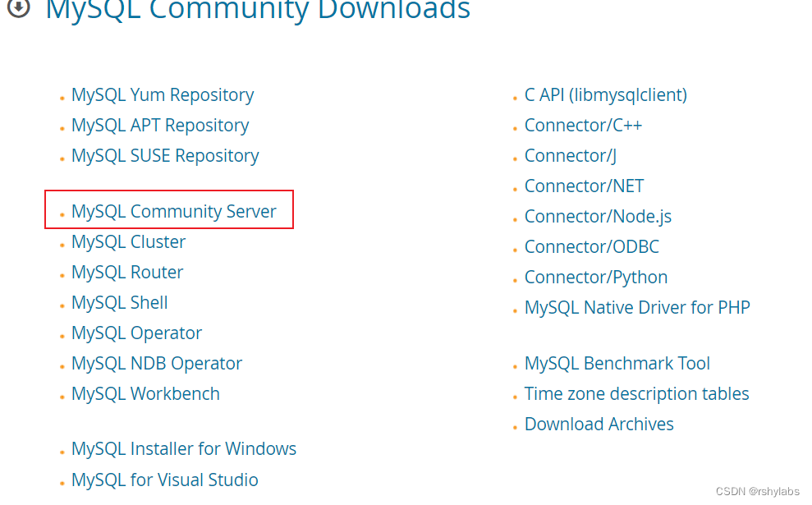Image resolution: width=812 pixels, height=505 pixels.
Task: Open the MySQL Benchmark Tool link
Action: coord(617,364)
